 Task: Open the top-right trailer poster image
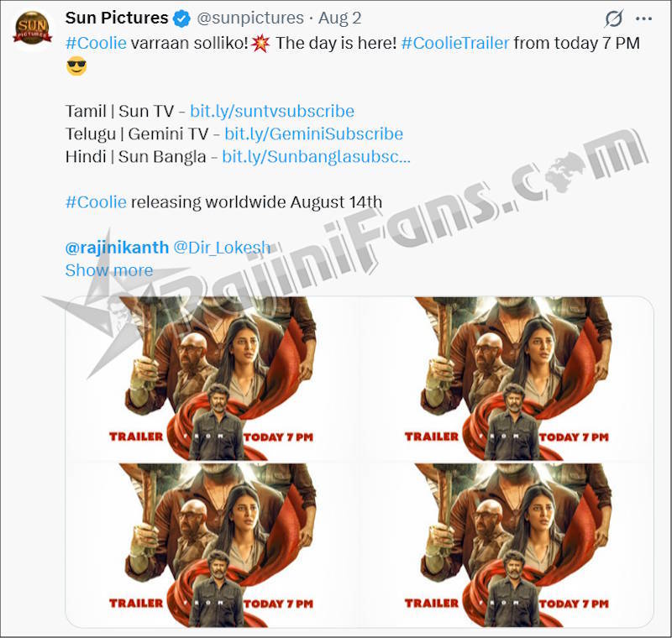coord(507,379)
